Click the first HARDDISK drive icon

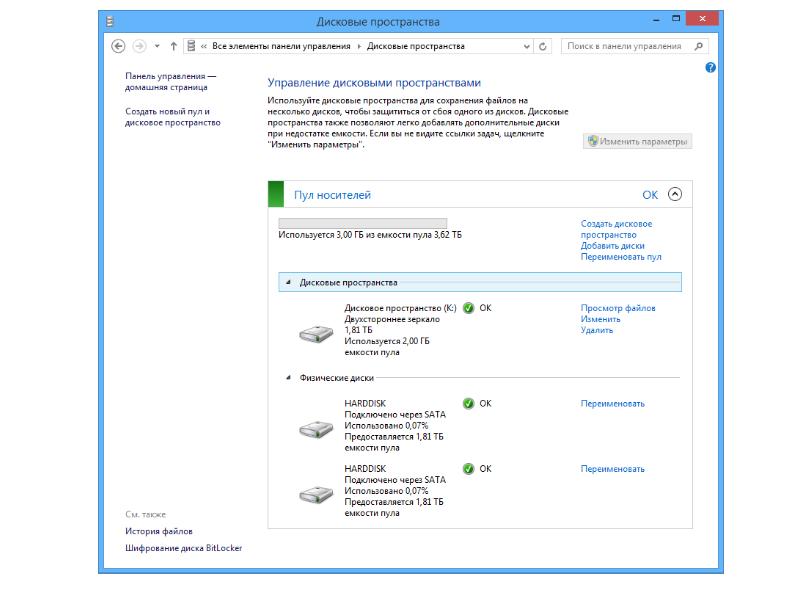(x=316, y=429)
